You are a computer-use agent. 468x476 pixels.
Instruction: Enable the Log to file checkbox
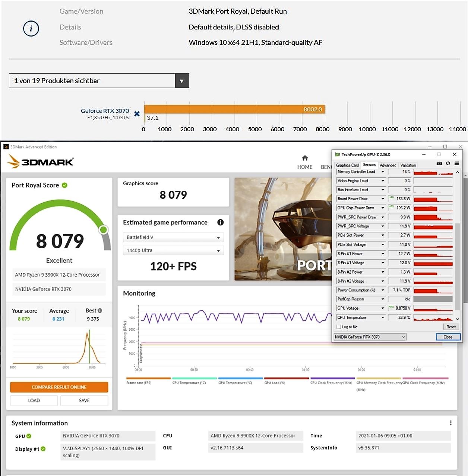339,327
